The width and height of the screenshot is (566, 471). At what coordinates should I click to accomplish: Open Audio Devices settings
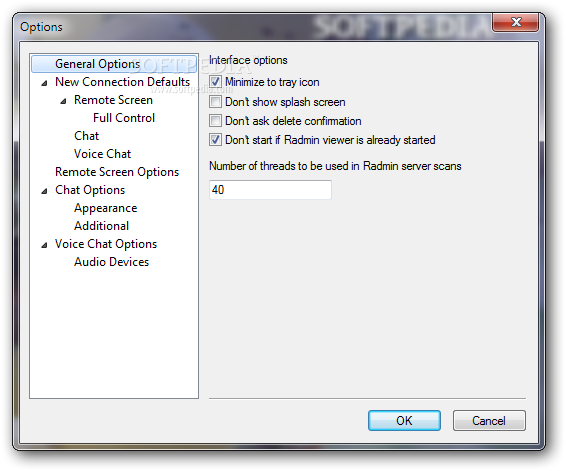coord(111,262)
